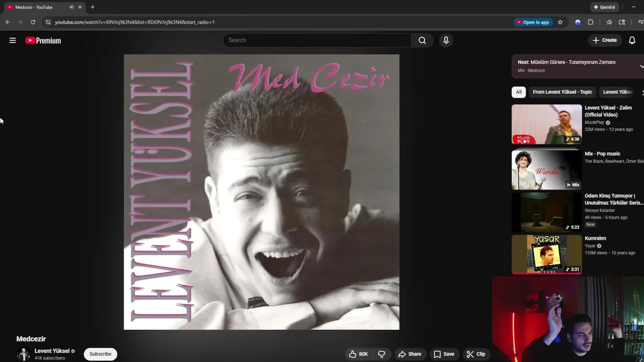
Task: Click the address bar URL
Action: 134,22
